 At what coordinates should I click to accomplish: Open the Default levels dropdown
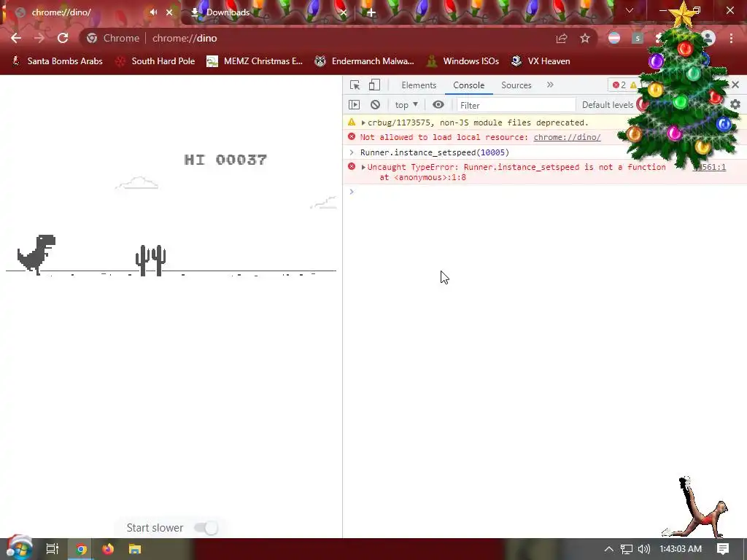click(x=608, y=105)
